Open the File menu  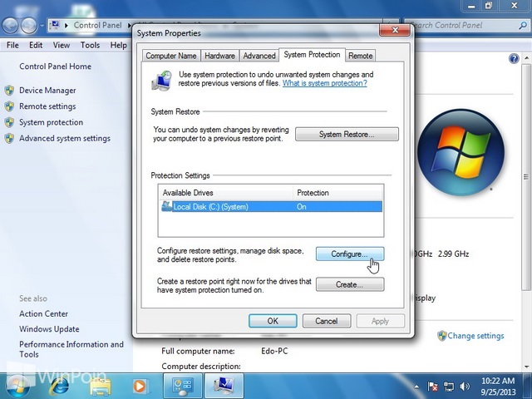pyautogui.click(x=12, y=45)
